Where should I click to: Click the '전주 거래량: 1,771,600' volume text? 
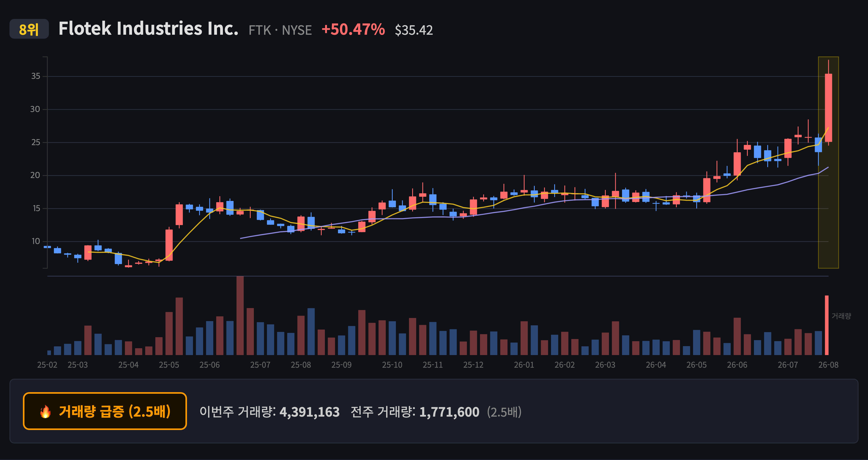click(415, 412)
